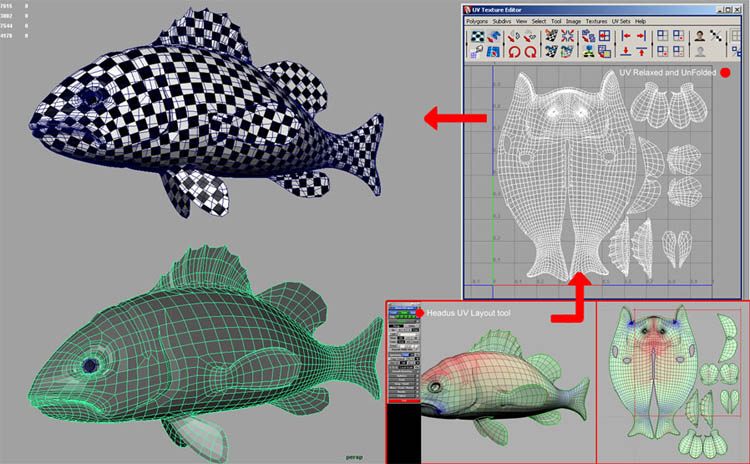Click the Align UVs right arrow icon
Screen dimensions: 750x464
641,36
